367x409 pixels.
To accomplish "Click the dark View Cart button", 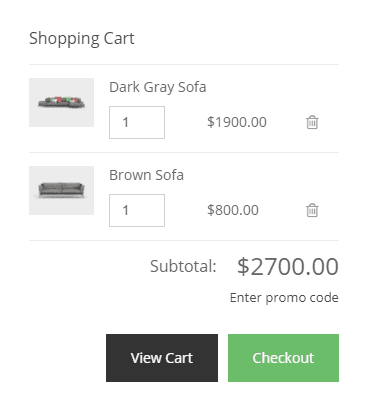I will pos(162,358).
